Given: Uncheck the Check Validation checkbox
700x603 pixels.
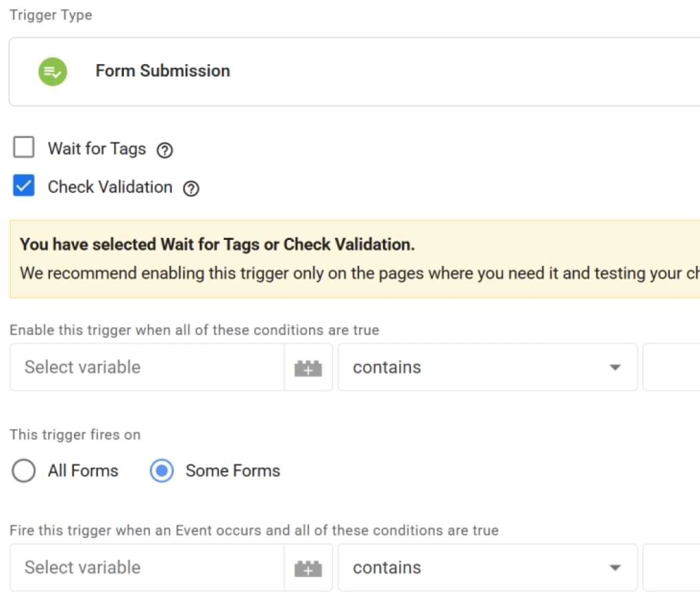Looking at the screenshot, I should 24,187.
